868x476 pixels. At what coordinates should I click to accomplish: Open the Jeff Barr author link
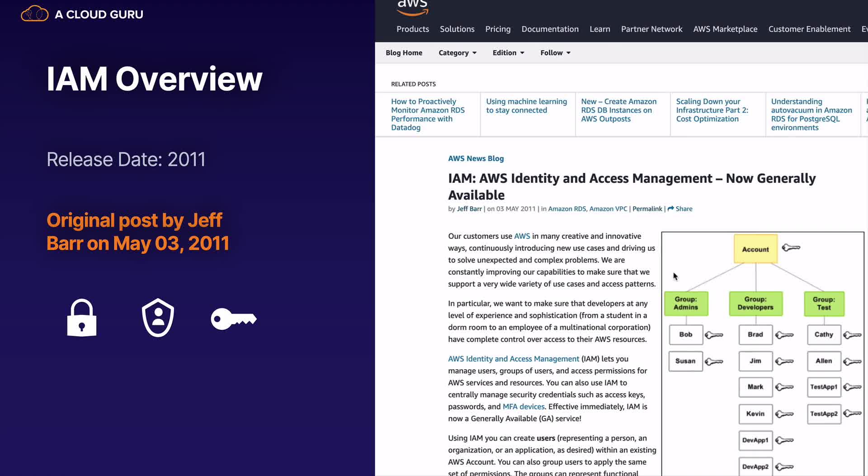[469, 209]
